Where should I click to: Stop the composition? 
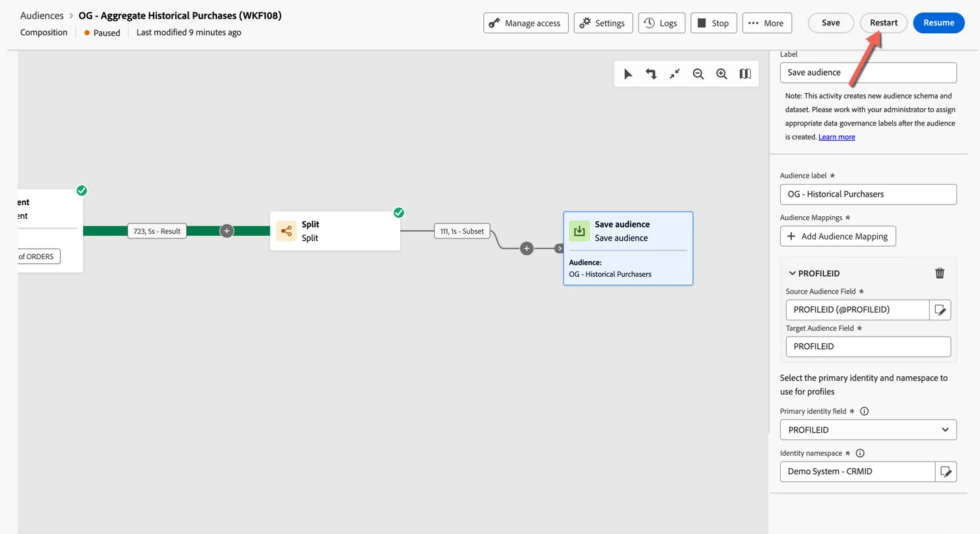coord(713,23)
